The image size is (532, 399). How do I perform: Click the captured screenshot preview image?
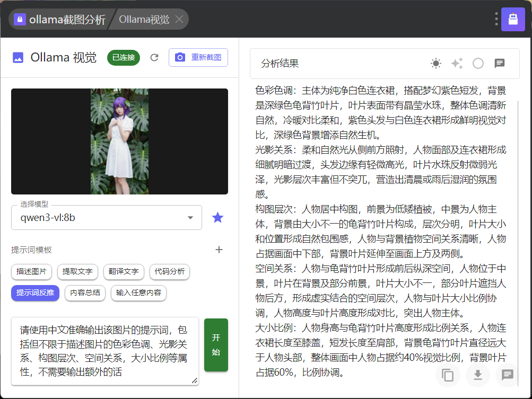(119, 141)
